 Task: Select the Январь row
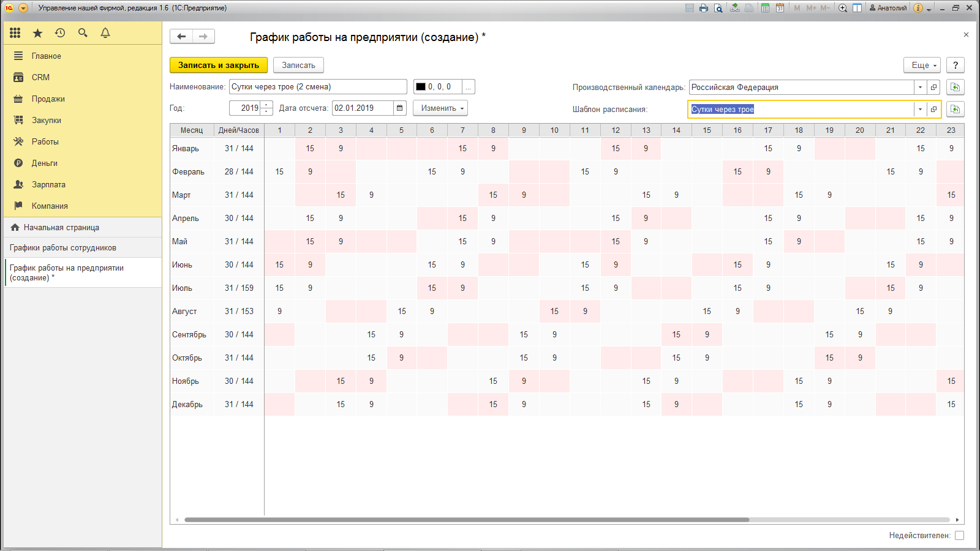pos(567,148)
